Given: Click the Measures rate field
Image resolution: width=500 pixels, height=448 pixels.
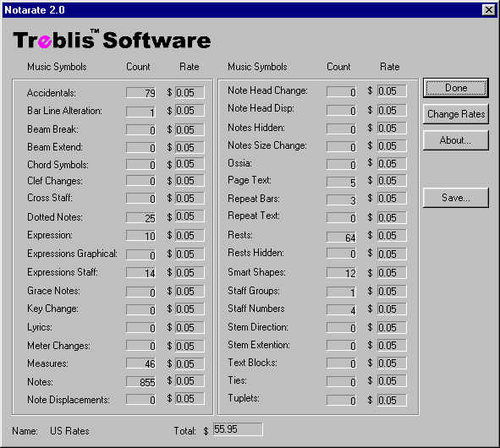Looking at the screenshot, I should point(190,363).
